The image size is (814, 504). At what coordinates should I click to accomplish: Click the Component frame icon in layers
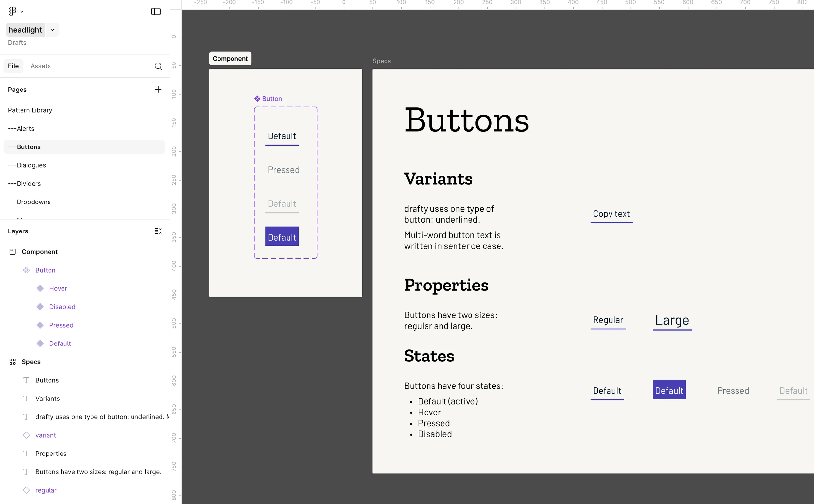(13, 252)
